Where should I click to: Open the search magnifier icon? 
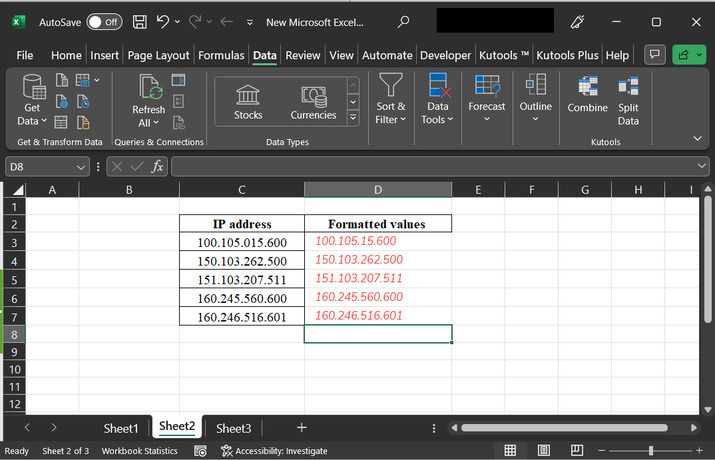coord(403,21)
